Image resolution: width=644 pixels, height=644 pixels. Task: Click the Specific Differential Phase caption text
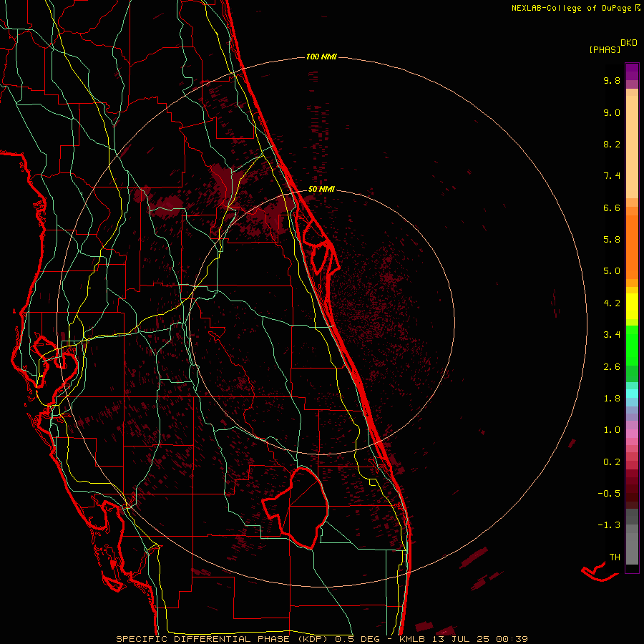point(321,639)
